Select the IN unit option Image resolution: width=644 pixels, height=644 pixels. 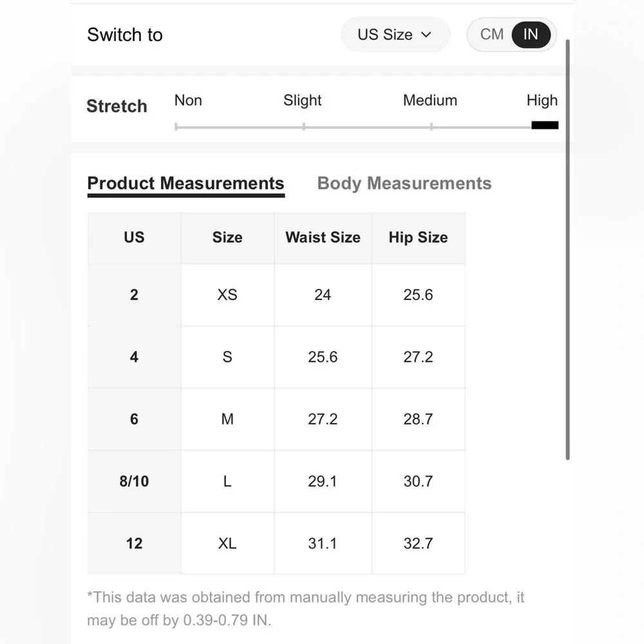coord(531,35)
